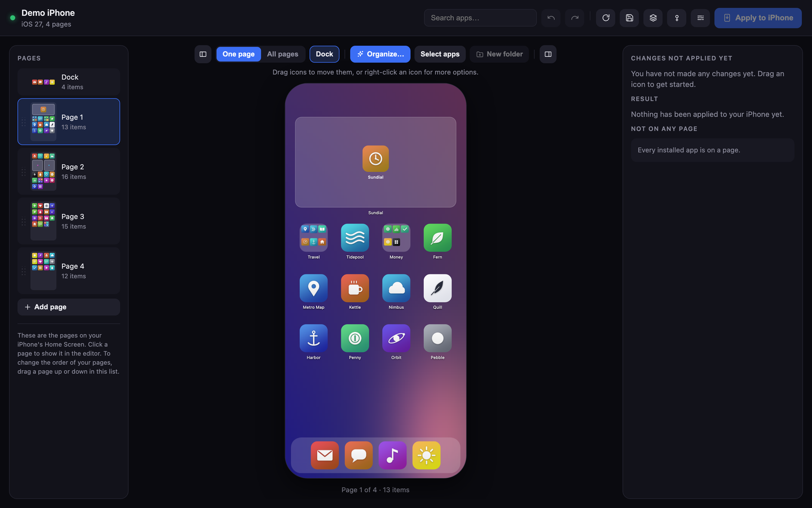
Task: Click the undo arrow icon
Action: pos(551,18)
